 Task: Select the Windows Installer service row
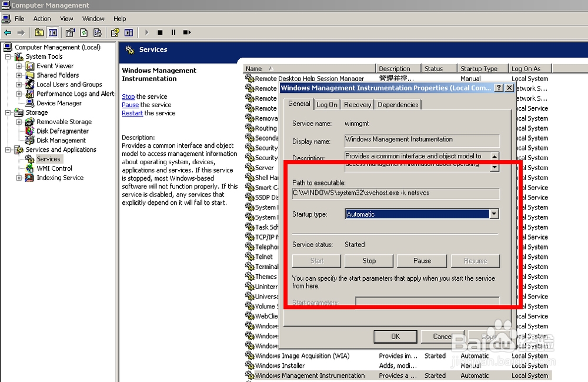(x=398, y=366)
